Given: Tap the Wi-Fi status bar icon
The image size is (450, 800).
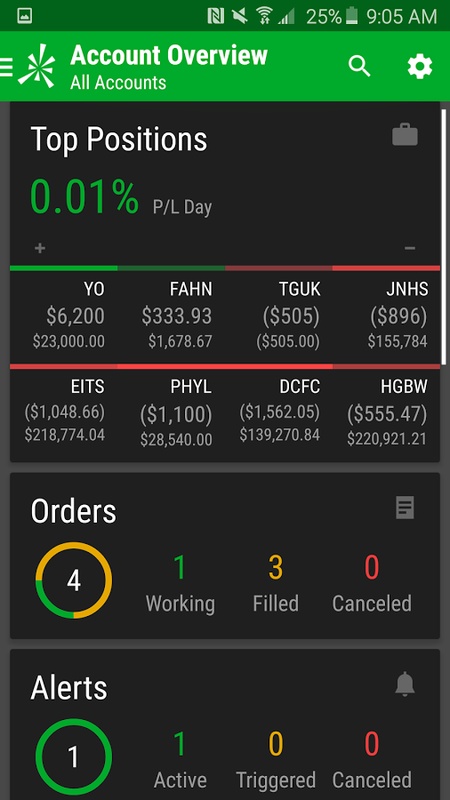Looking at the screenshot, I should (x=264, y=16).
